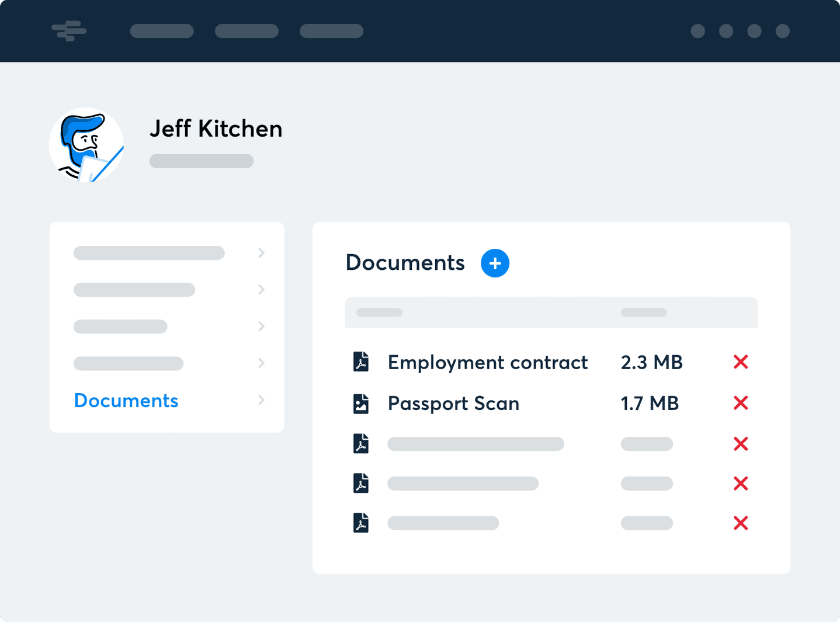The width and height of the screenshot is (840, 622).
Task: Click the rightmost circular navbar icon
Action: (x=782, y=32)
